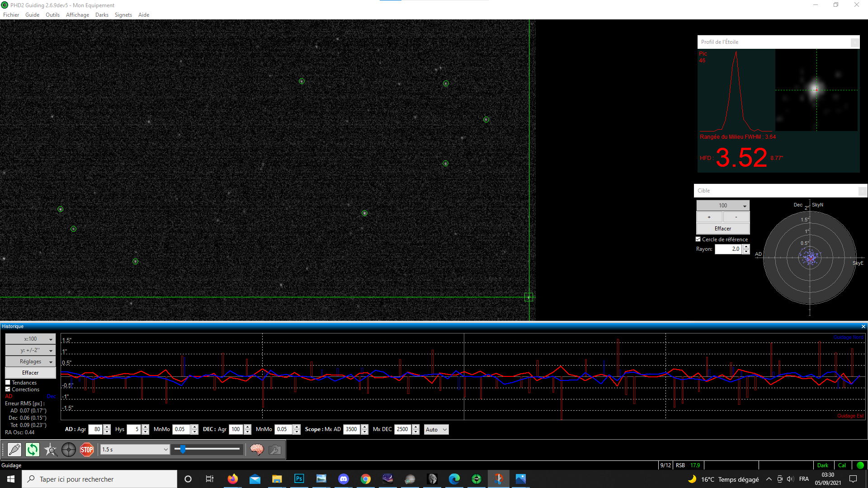The image size is (868, 488).
Task: Click the Mx DEC 2500 field
Action: pos(403,430)
